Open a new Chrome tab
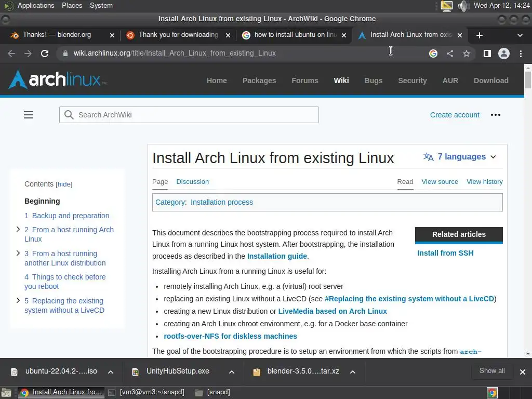This screenshot has height=399, width=532. tap(480, 35)
